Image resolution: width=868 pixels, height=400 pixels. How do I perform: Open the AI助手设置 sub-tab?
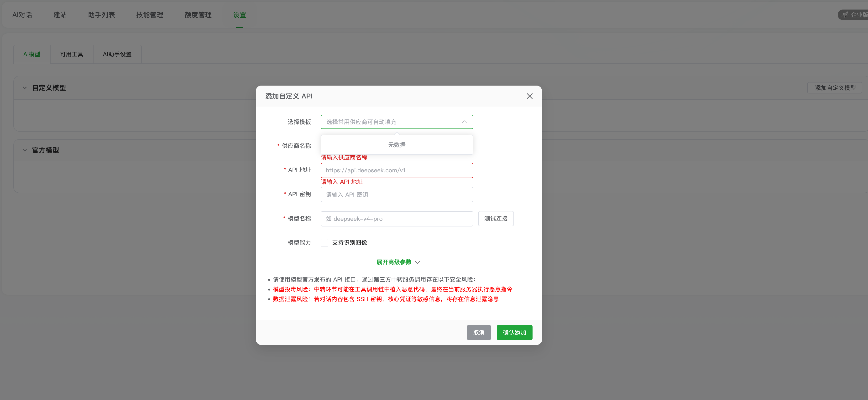[117, 54]
